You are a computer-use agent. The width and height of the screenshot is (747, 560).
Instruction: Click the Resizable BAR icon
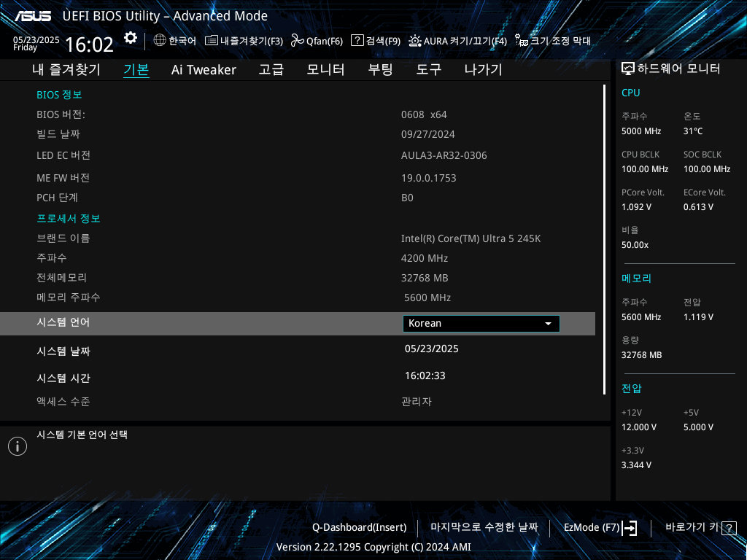pyautogui.click(x=522, y=41)
